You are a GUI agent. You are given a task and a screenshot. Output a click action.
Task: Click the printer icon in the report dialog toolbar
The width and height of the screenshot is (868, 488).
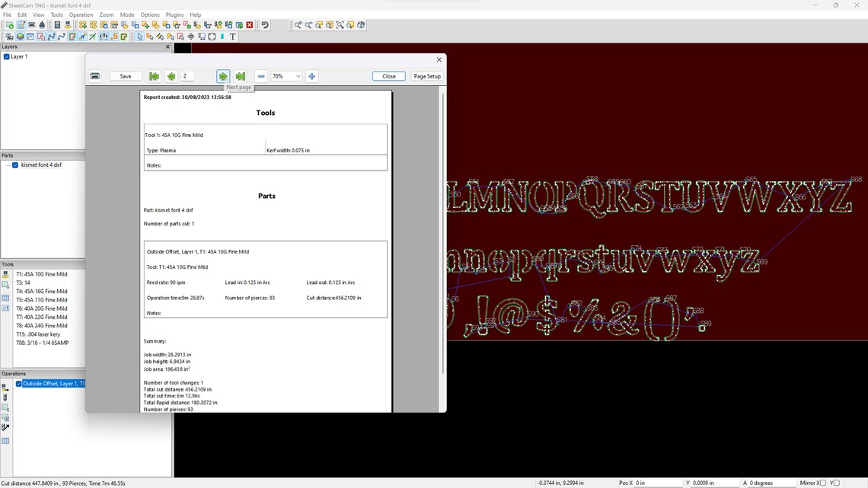click(94, 75)
